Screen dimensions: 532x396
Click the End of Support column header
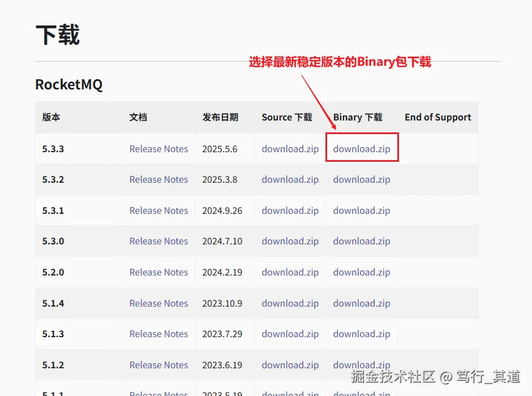tap(438, 117)
